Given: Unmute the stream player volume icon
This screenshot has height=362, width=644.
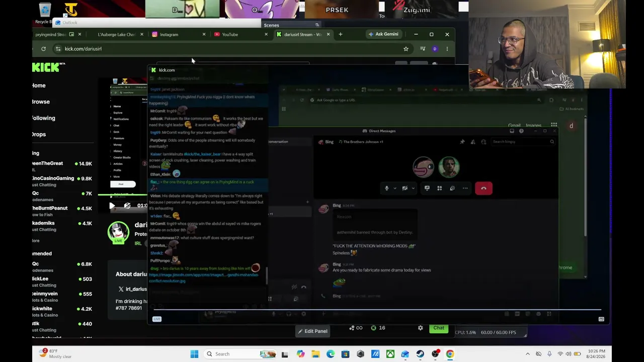Looking at the screenshot, I should click(x=127, y=205).
